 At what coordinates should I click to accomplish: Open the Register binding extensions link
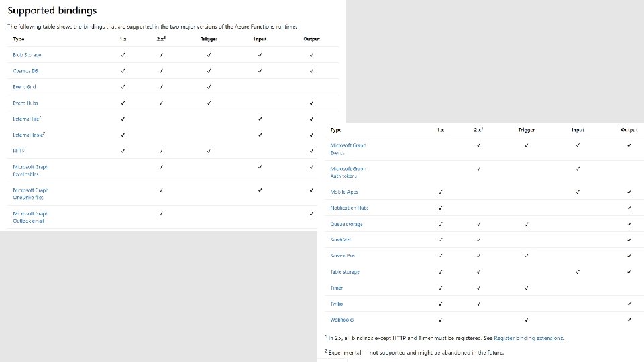[x=529, y=338]
